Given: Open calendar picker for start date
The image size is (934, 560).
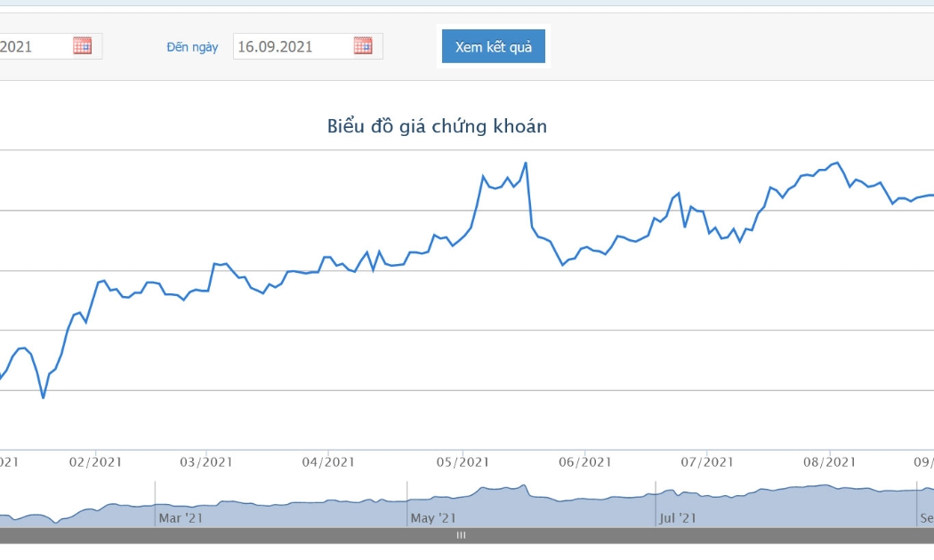Looking at the screenshot, I should point(82,46).
